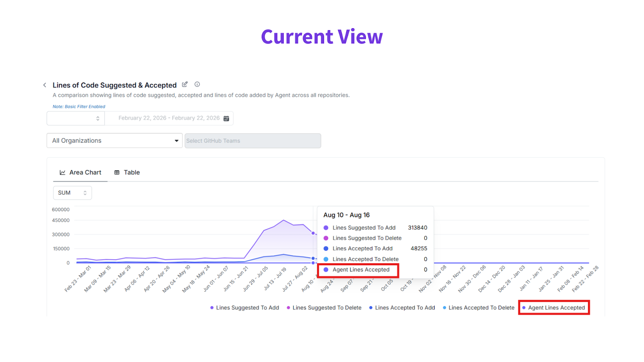This screenshot has width=644, height=362.
Task: Open the calendar icon in date range
Action: (226, 118)
